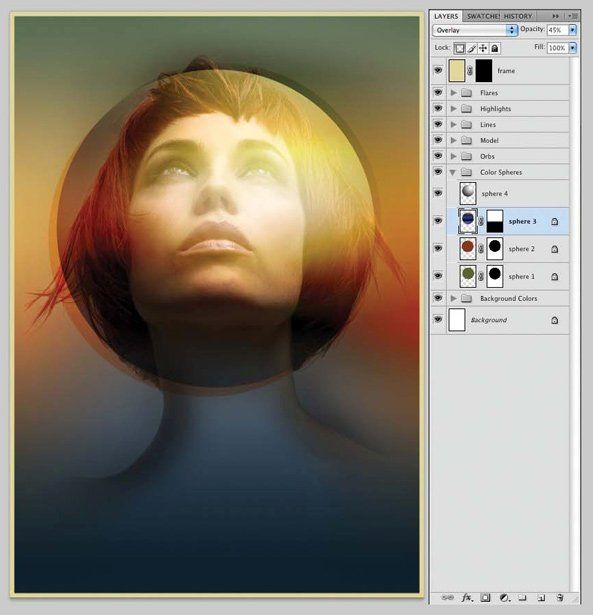
Task: Expand the Highlights group
Action: click(453, 109)
